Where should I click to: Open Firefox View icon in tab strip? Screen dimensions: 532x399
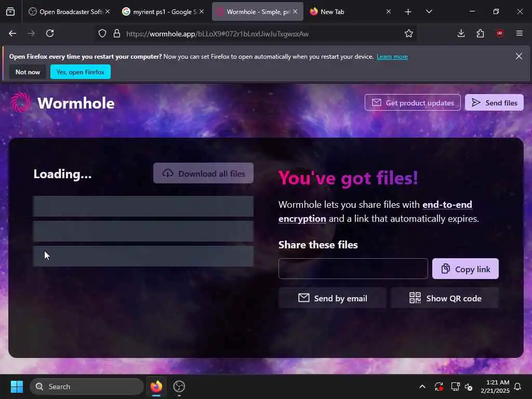10,12
